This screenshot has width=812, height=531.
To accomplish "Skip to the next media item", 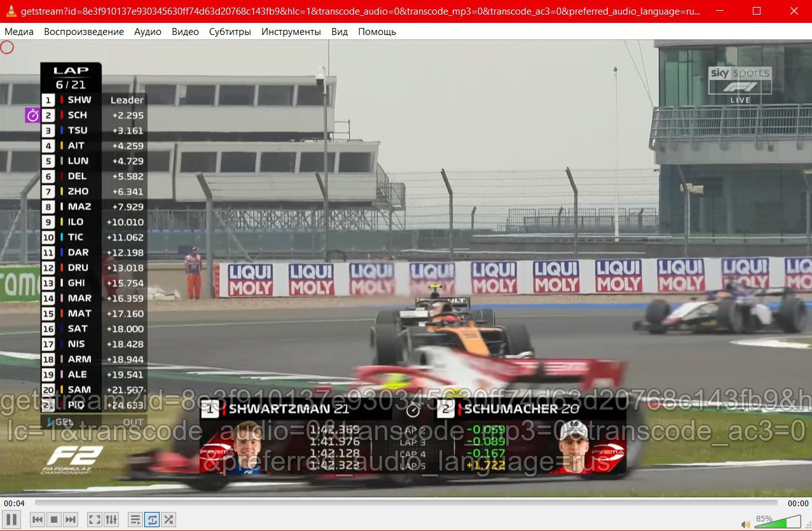I will [71, 520].
